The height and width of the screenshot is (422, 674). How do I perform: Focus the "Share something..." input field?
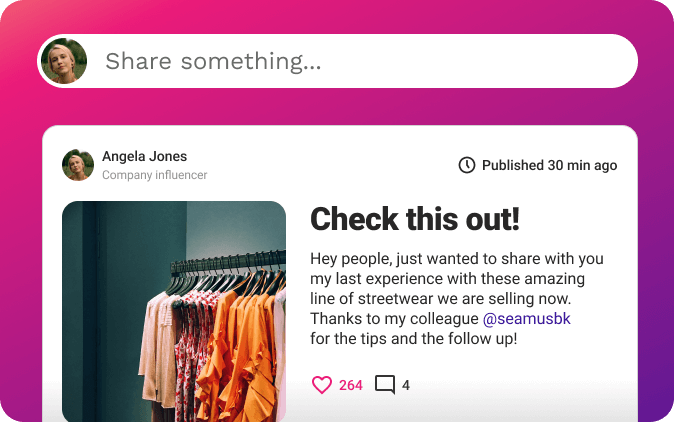click(x=360, y=62)
